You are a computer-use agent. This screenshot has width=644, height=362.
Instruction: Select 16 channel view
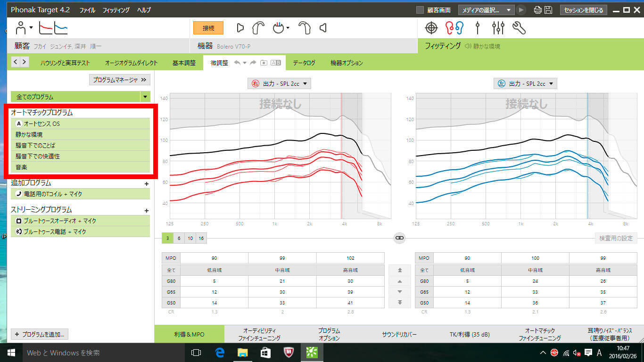click(x=201, y=239)
